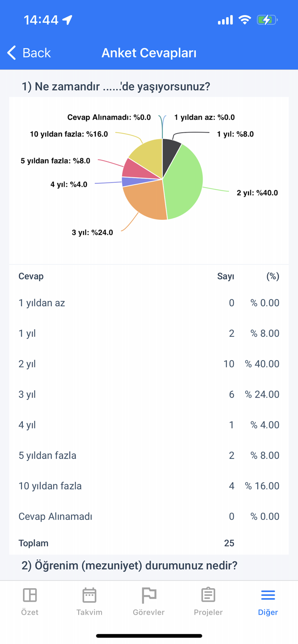Viewport: 298px width, 644px height.
Task: Open the Diğer hamburger menu icon
Action: point(268,595)
